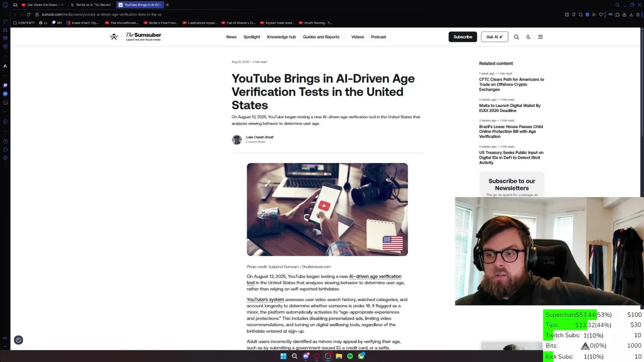Open Windows Start button in taskbar
The width and height of the screenshot is (644, 362).
pyautogui.click(x=283, y=356)
